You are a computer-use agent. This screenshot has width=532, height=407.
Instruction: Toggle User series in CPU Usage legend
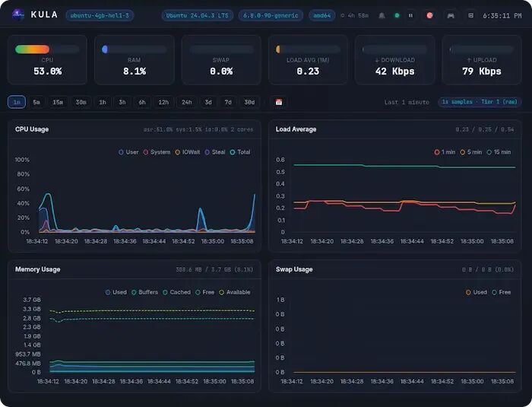[x=128, y=152]
